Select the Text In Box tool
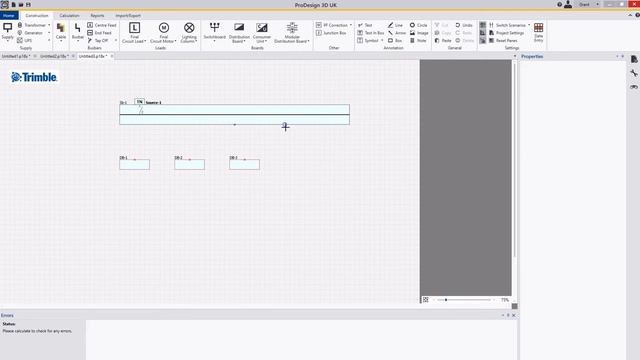The image size is (640, 360). tap(371, 33)
